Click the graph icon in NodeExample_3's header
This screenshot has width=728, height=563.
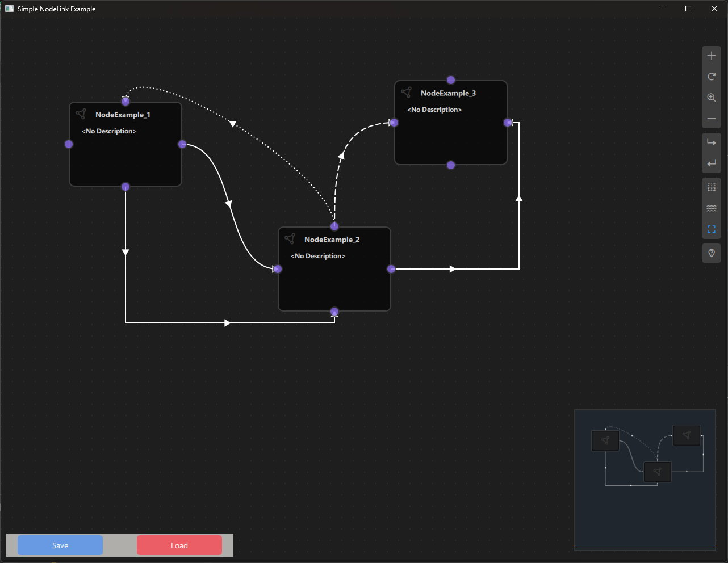coord(407,92)
